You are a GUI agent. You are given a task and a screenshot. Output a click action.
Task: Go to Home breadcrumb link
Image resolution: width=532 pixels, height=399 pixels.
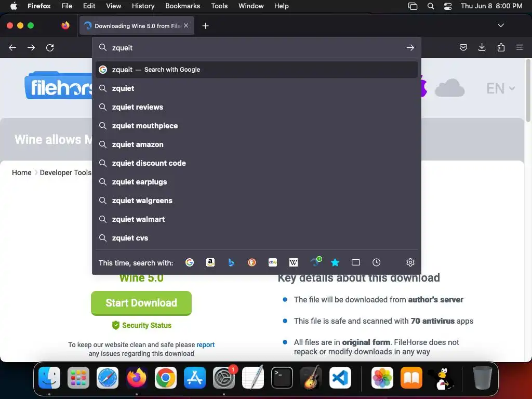click(x=21, y=172)
